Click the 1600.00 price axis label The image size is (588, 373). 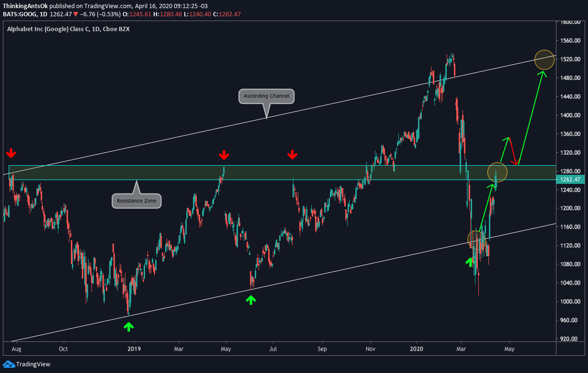(x=570, y=22)
